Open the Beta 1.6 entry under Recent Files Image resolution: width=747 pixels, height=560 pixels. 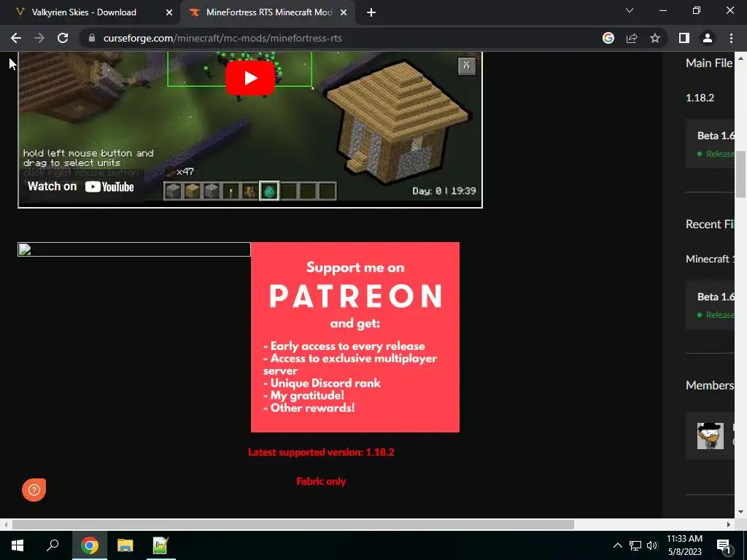[x=710, y=305]
